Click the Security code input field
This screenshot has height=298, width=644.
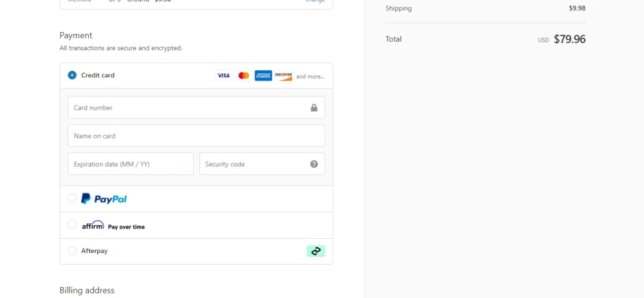coord(254,164)
